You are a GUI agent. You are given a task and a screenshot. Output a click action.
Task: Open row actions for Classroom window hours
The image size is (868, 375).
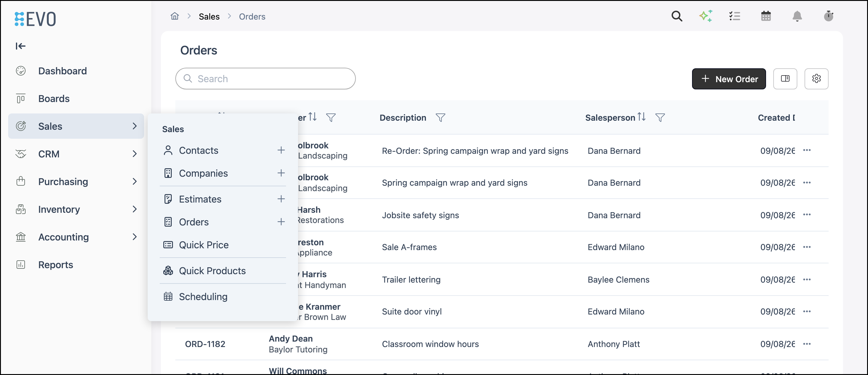pos(807,344)
